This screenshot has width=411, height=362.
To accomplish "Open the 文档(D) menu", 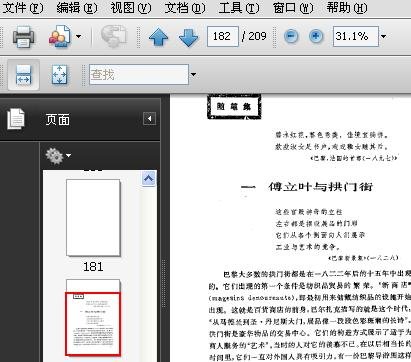I will coord(185,7).
